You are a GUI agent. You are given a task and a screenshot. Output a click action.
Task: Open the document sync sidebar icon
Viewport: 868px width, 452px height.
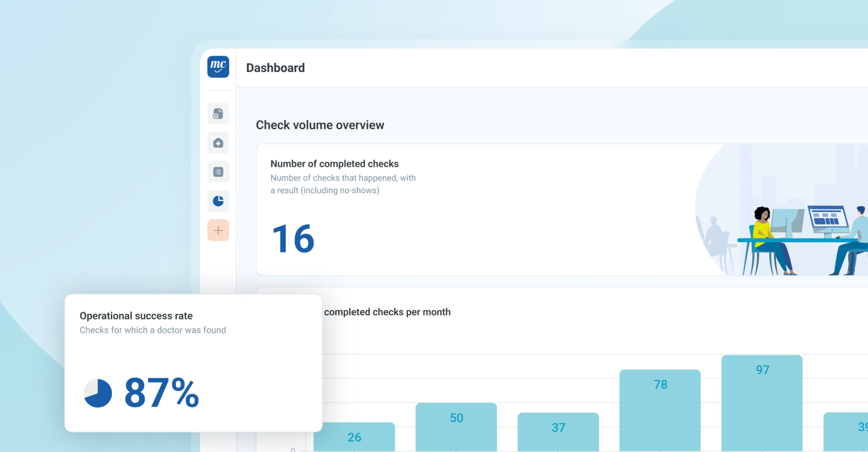pyautogui.click(x=218, y=114)
